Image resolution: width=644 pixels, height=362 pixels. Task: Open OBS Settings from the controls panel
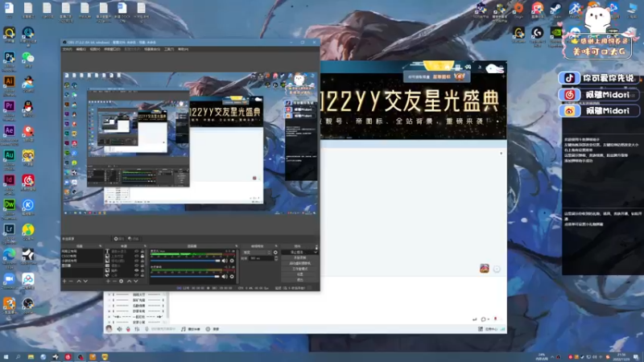click(299, 274)
